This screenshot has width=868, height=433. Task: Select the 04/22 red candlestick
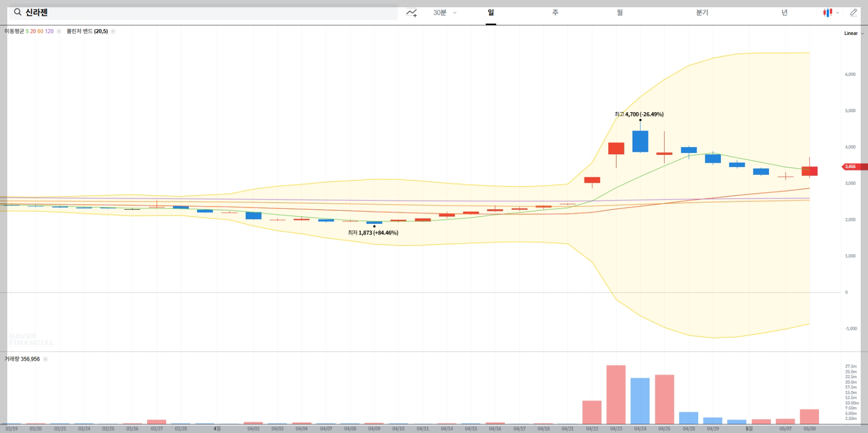coord(592,180)
